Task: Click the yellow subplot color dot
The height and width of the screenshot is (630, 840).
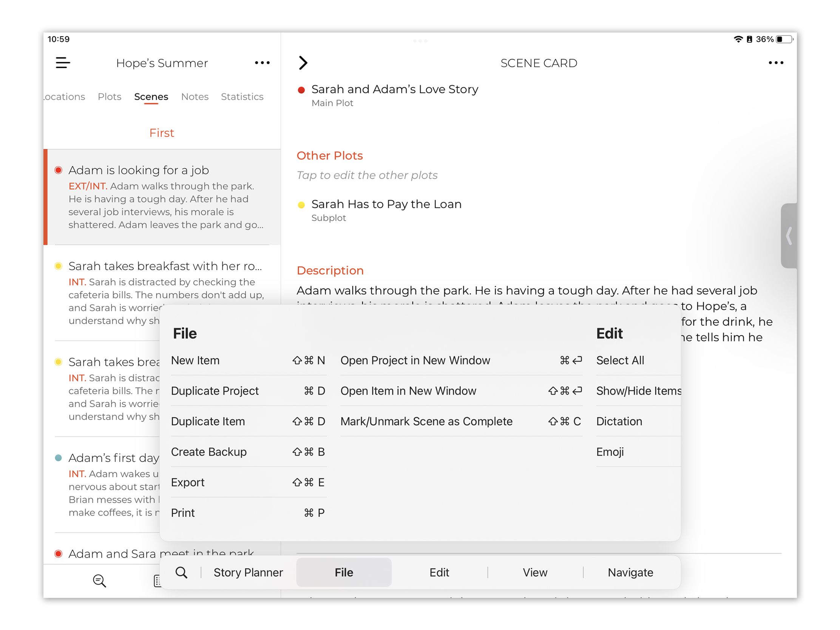Action: pyautogui.click(x=301, y=205)
